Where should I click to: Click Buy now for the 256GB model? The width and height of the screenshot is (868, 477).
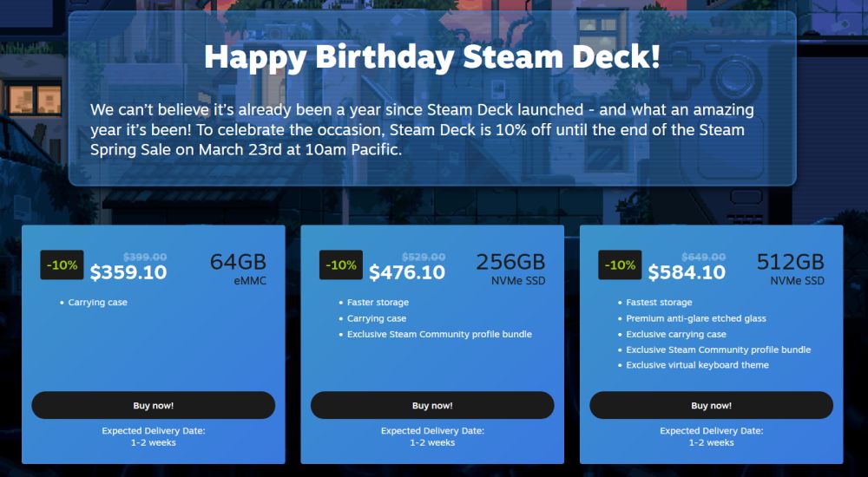pyautogui.click(x=432, y=405)
